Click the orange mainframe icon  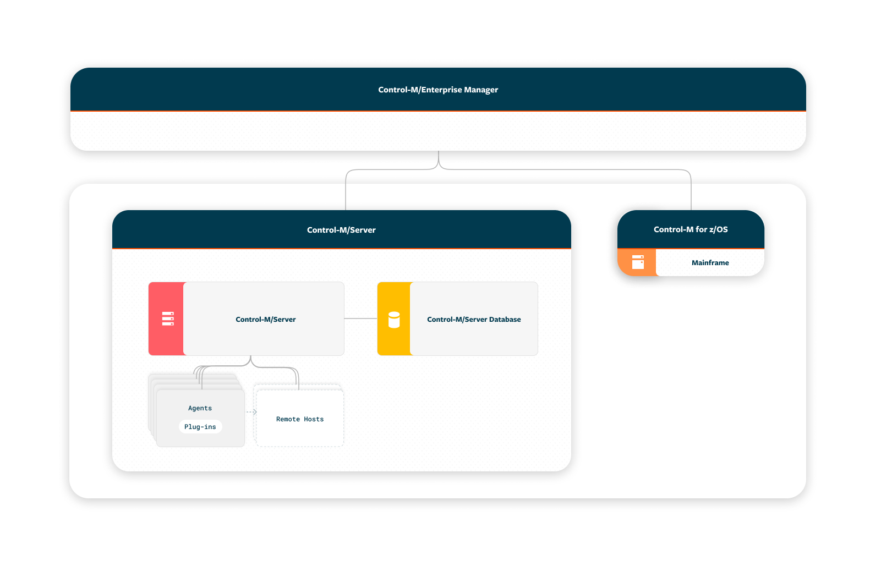pyautogui.click(x=638, y=262)
